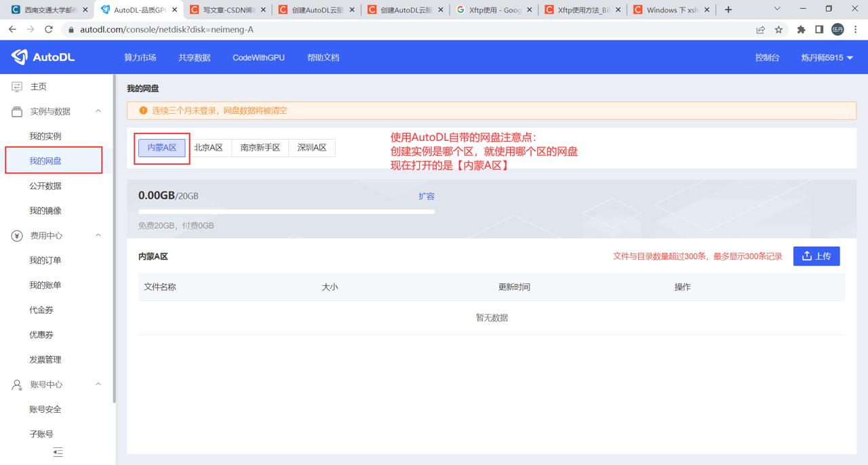Collapse the 实例与数据 sidebar section
868x465 pixels.
98,111
